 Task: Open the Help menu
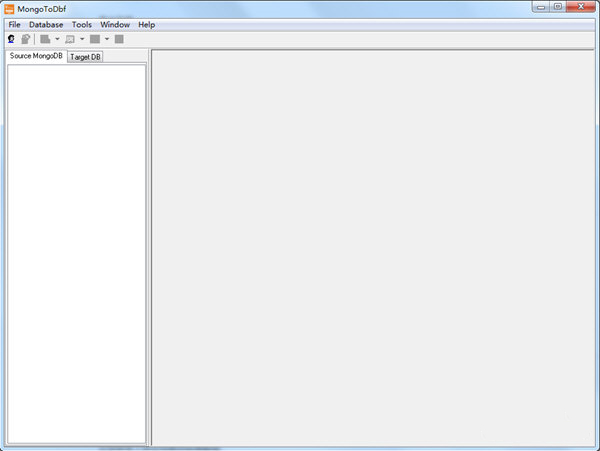click(147, 24)
